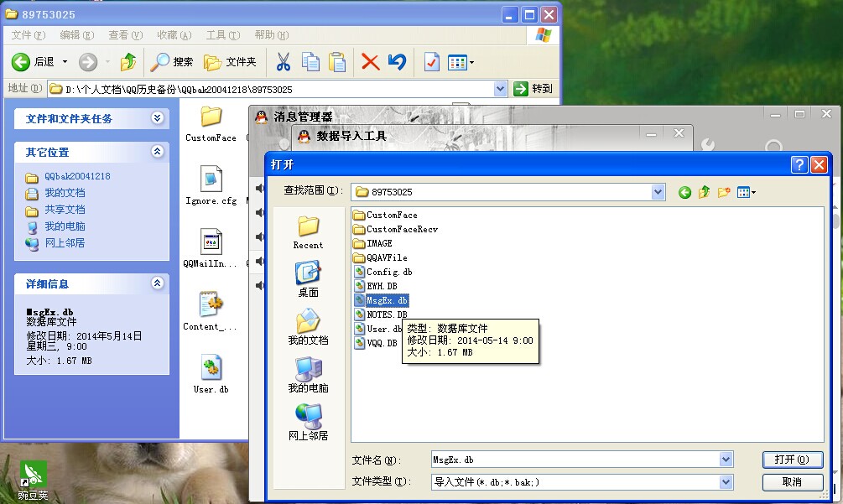
Task: Expand the Explorer address bar dropdown
Action: click(500, 89)
